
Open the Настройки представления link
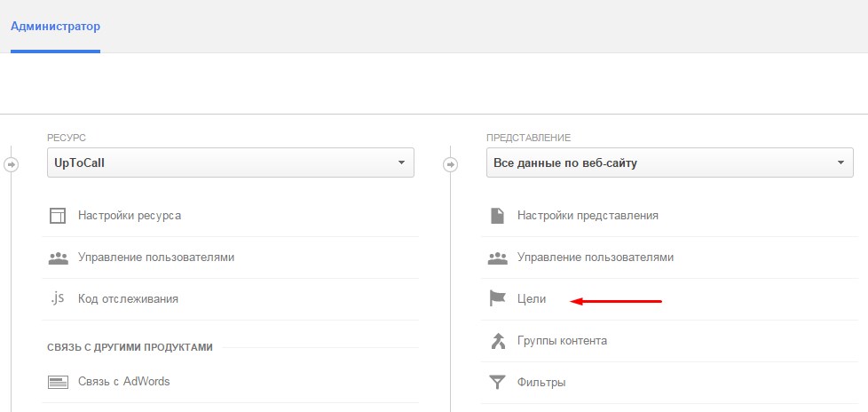point(588,216)
